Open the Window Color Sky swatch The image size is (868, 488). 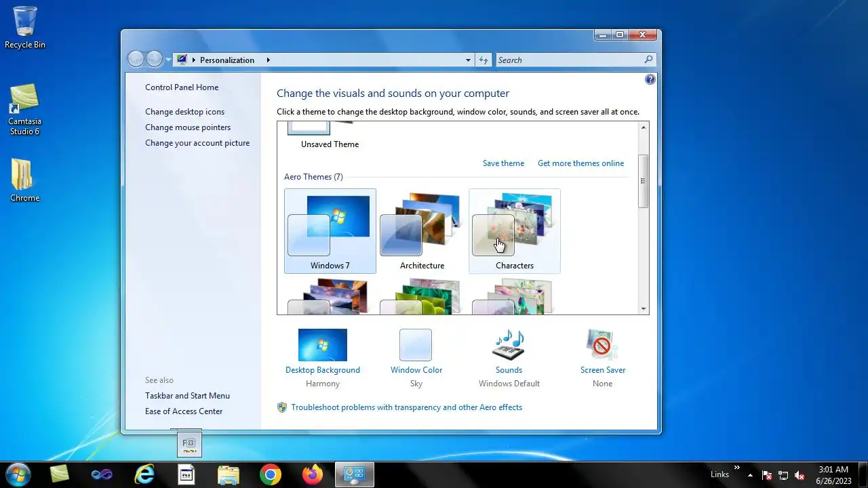(x=416, y=345)
